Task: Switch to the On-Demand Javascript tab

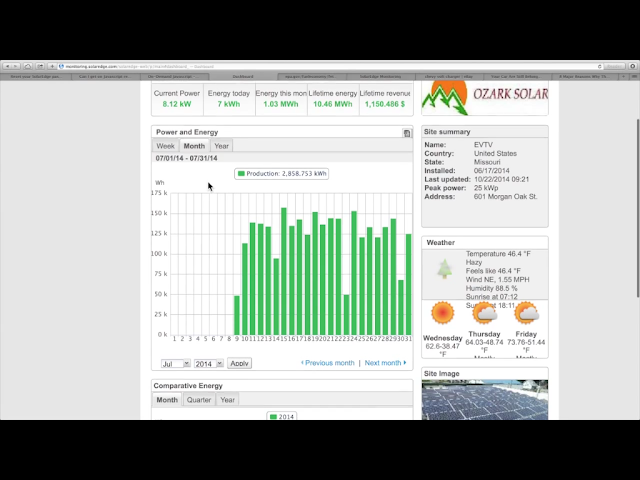Action: [x=174, y=76]
